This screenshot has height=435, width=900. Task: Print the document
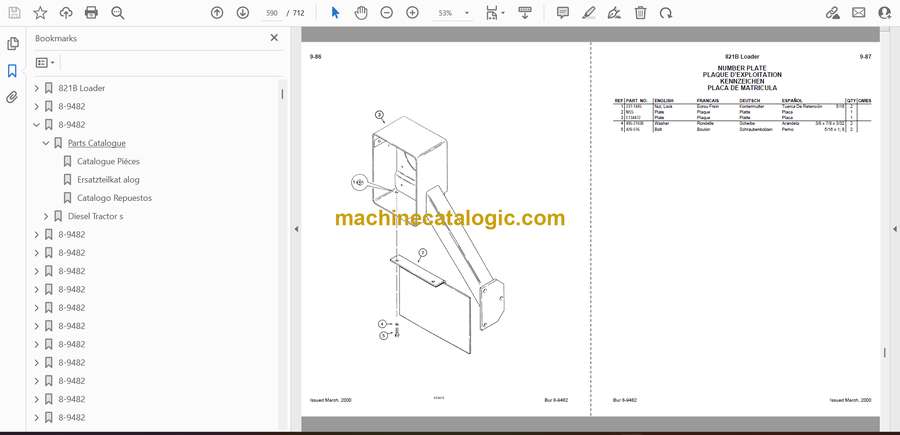tap(91, 13)
